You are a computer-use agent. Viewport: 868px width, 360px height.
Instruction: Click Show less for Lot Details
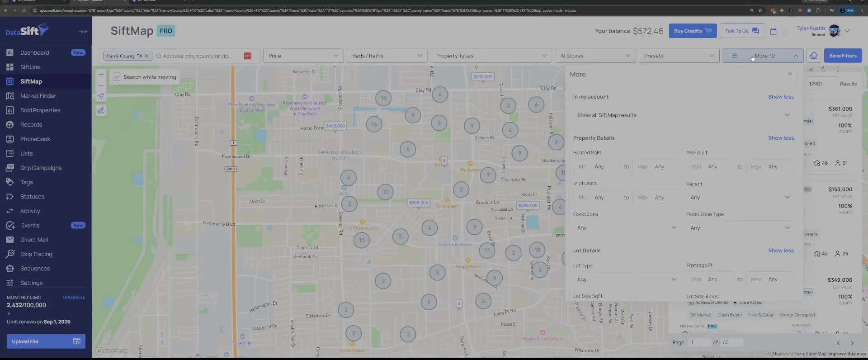(781, 251)
